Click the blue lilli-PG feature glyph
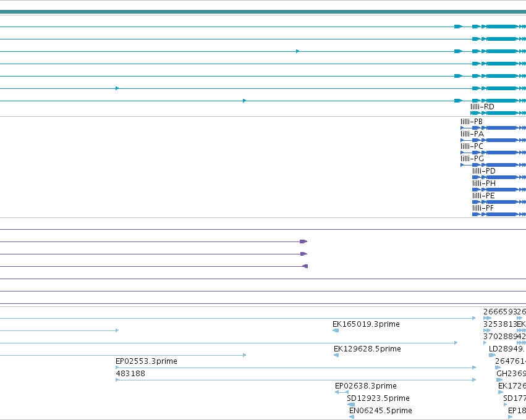This screenshot has width=526, height=420. click(493, 165)
